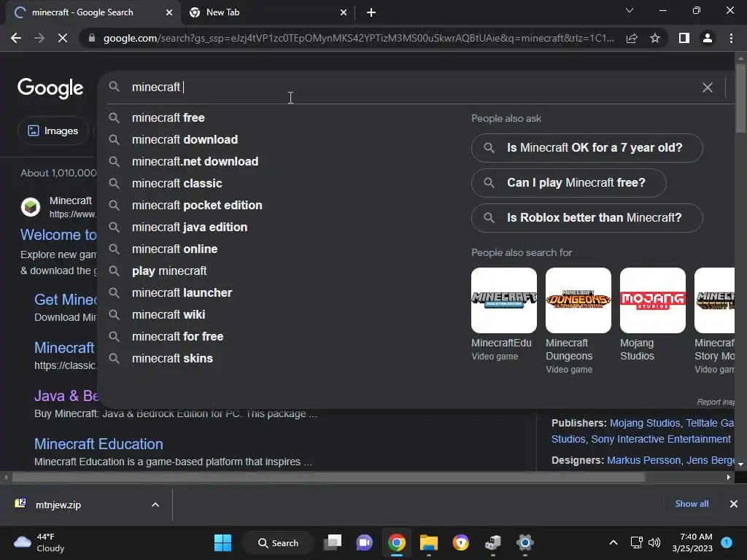Image resolution: width=747 pixels, height=560 pixels.
Task: Go to the Google logo homepage
Action: (x=50, y=88)
